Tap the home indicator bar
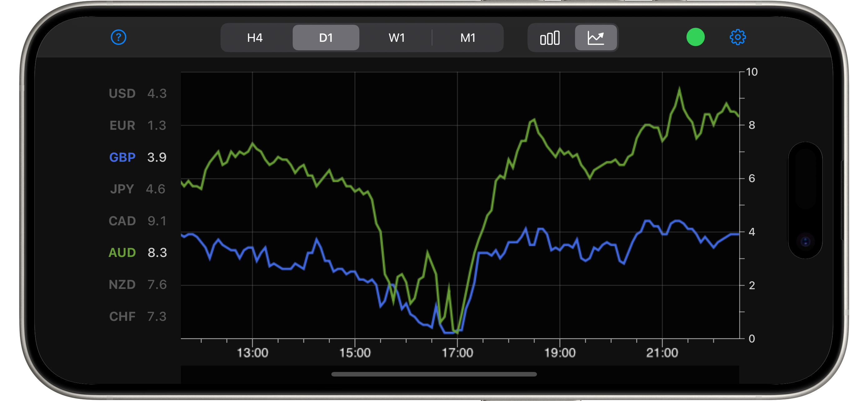 pos(434,374)
